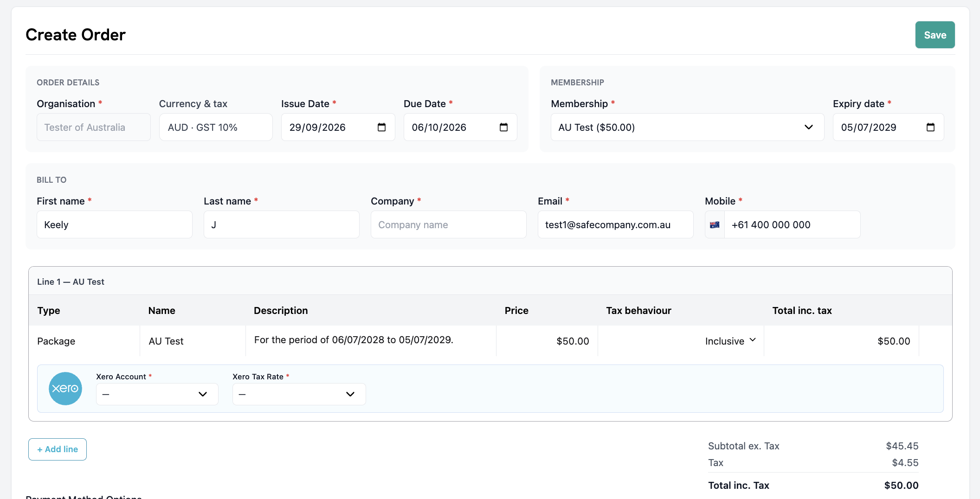The height and width of the screenshot is (499, 980).
Task: Click the Issue Date value 29/09/2026
Action: point(317,128)
